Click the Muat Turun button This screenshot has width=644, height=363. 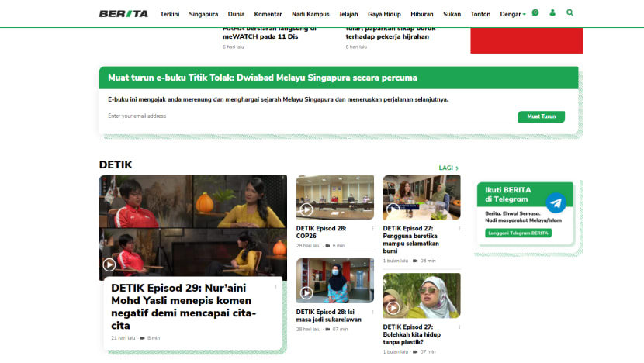pos(541,116)
